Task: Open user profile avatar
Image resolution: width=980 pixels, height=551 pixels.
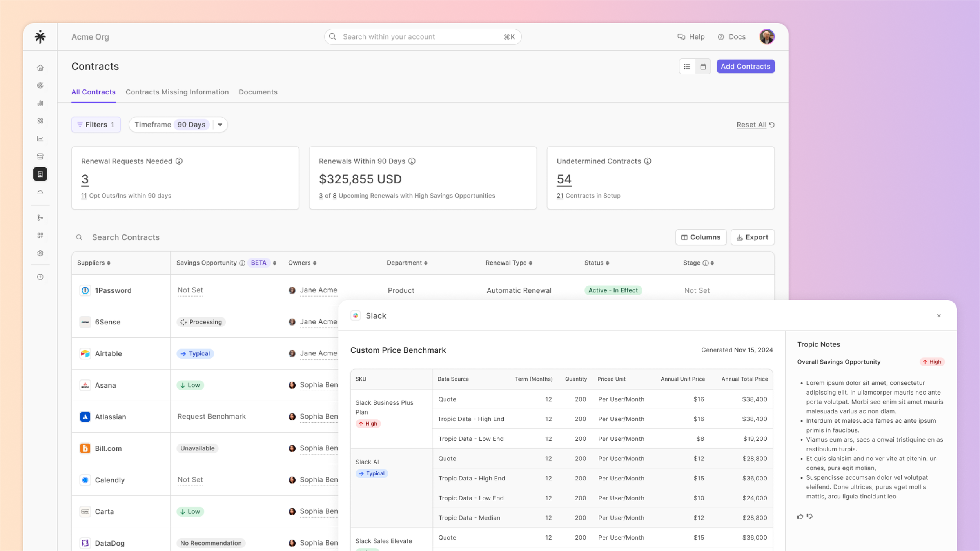Action: pyautogui.click(x=766, y=36)
